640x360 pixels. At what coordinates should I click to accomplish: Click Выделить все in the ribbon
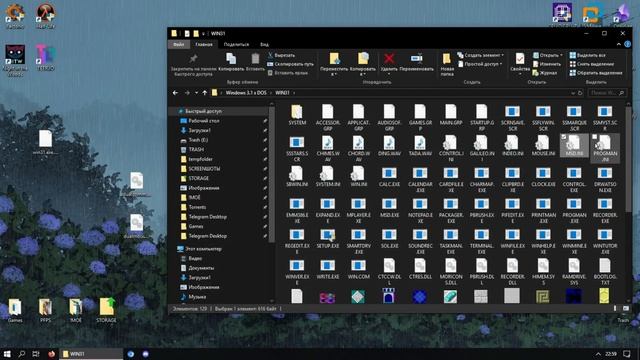click(x=587, y=55)
